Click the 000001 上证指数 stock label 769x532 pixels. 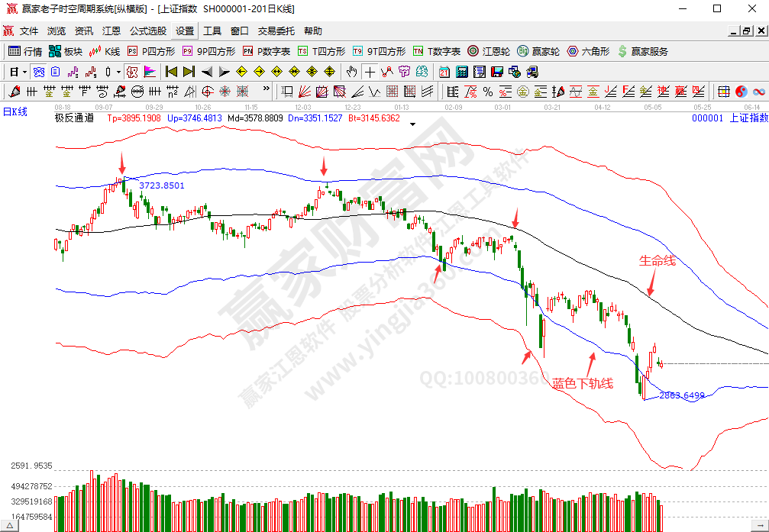[729, 118]
